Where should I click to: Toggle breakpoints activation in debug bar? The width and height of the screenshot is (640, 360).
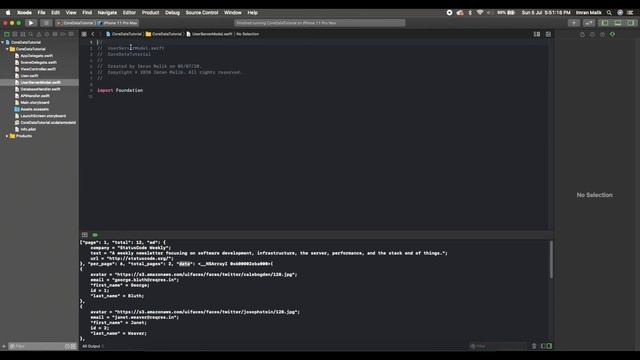(x=95, y=235)
